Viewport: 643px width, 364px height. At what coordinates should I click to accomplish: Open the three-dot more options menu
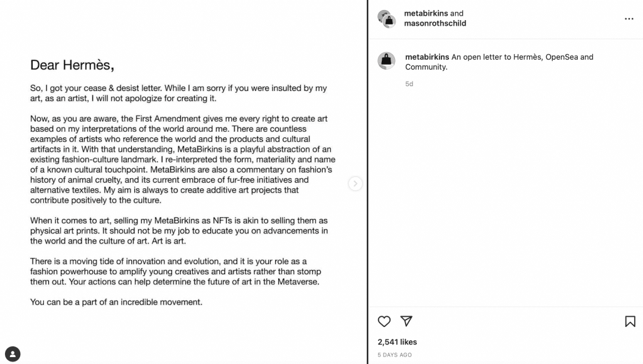tap(629, 19)
